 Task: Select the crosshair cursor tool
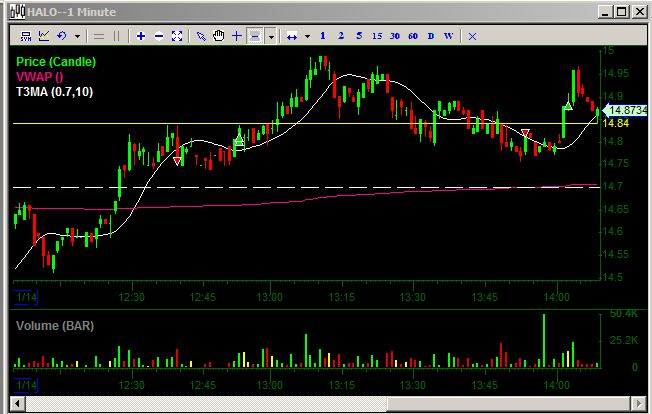tap(237, 36)
